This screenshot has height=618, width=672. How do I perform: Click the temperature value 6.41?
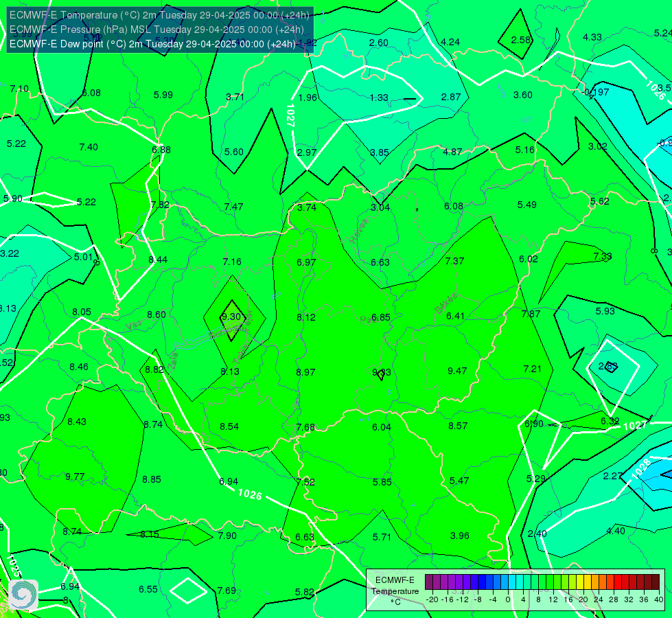455,316
